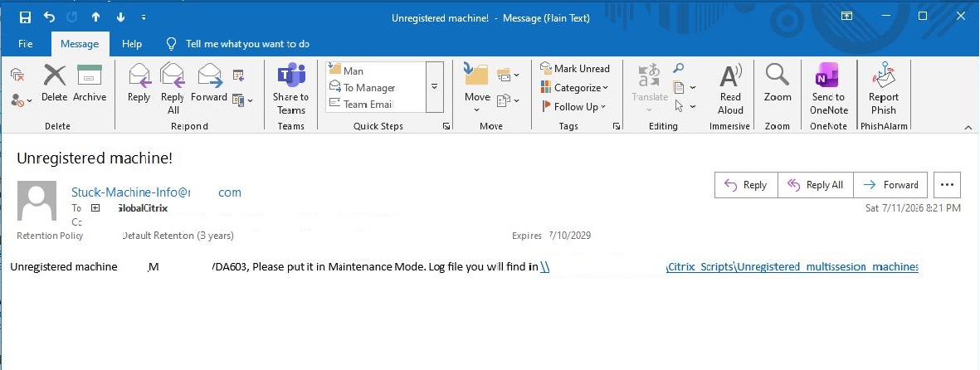Open the Move folder button
Viewport: 980px width, 370px height.
pyautogui.click(x=477, y=88)
